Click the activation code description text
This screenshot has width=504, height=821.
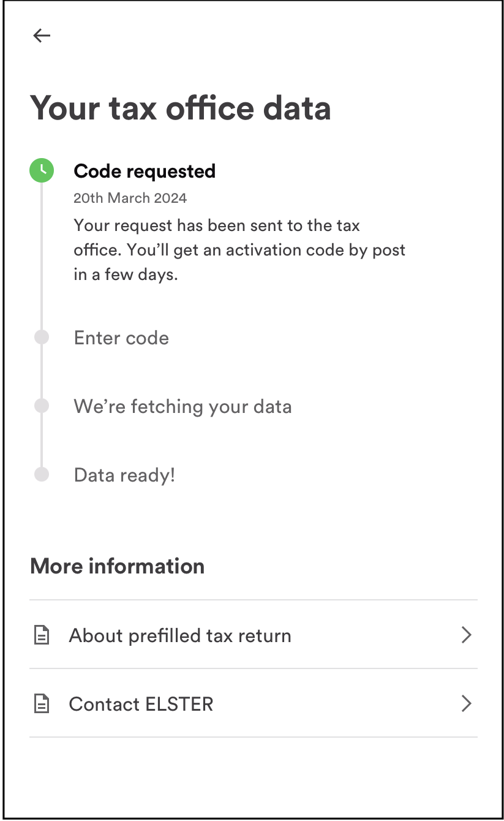239,250
